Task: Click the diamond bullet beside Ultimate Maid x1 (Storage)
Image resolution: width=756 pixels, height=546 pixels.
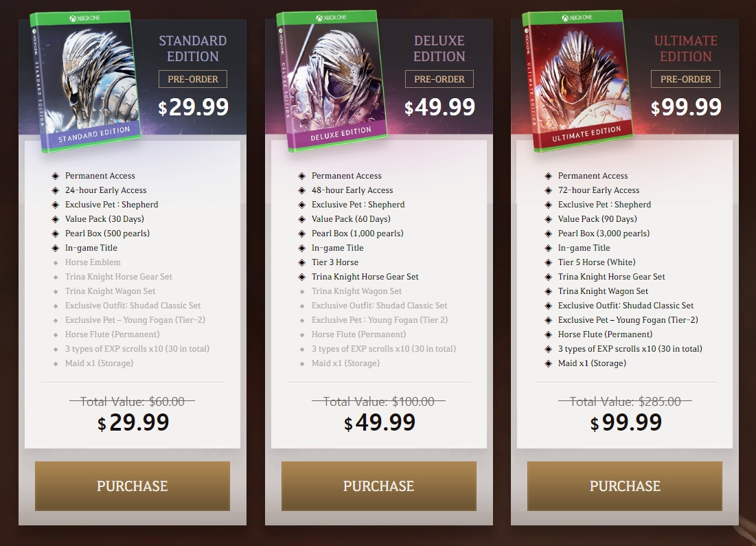Action: (x=548, y=364)
